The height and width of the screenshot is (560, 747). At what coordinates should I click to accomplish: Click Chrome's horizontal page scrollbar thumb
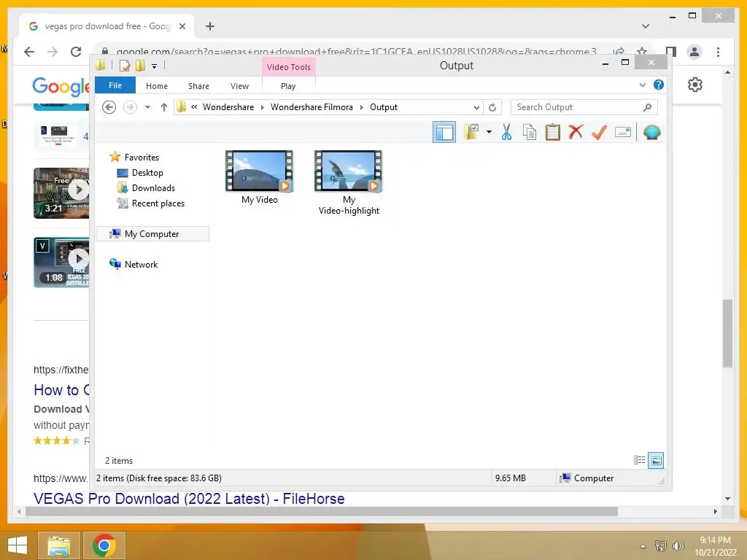tap(322, 511)
